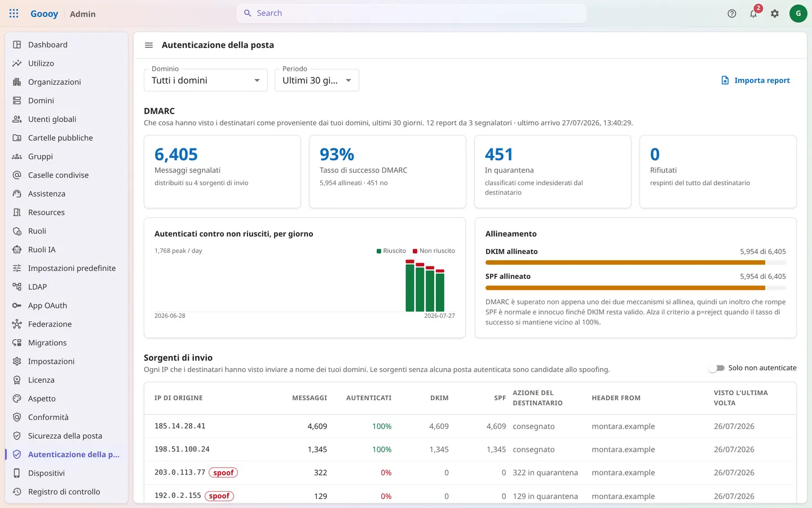The height and width of the screenshot is (508, 812).
Task: Collapse sidebar with hamburger menu icon
Action: [149, 45]
